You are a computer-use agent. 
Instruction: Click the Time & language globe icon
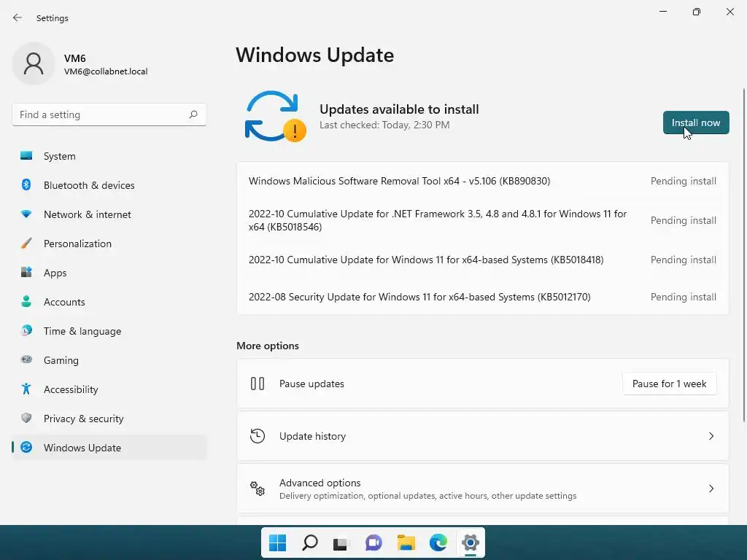(26, 330)
